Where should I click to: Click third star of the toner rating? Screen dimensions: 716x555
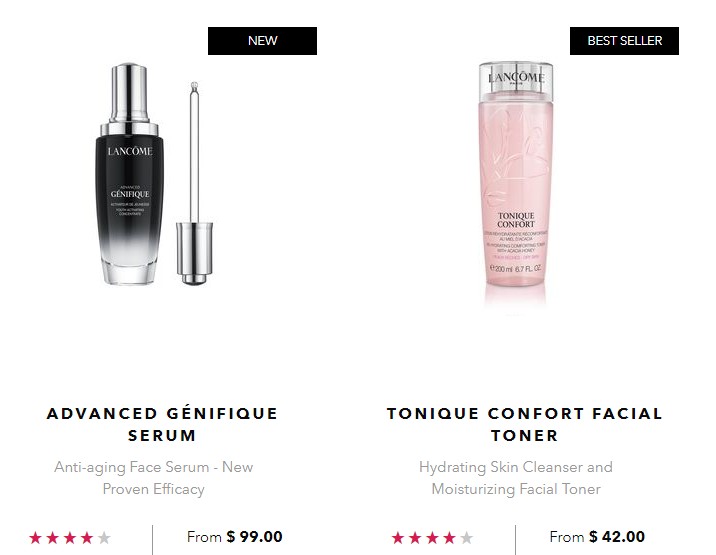432,538
